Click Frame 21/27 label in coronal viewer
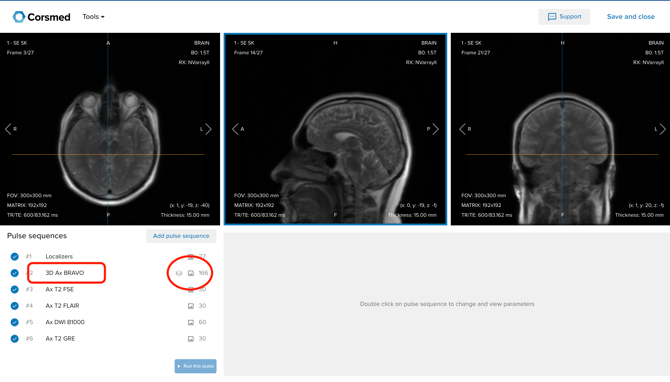 (x=476, y=53)
